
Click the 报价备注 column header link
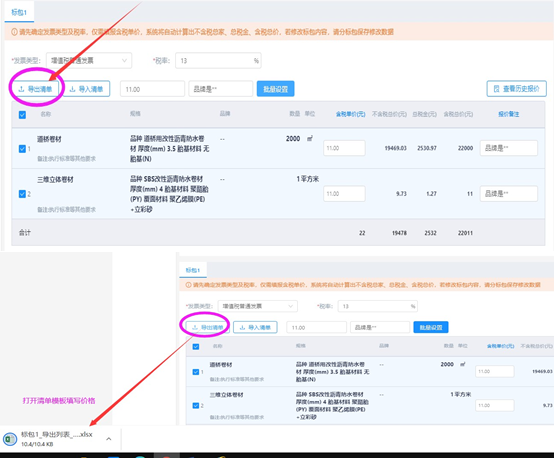(509, 114)
